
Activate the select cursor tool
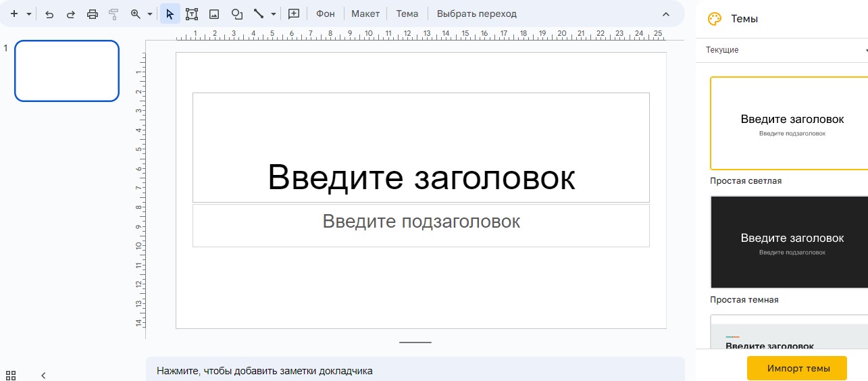pyautogui.click(x=170, y=14)
